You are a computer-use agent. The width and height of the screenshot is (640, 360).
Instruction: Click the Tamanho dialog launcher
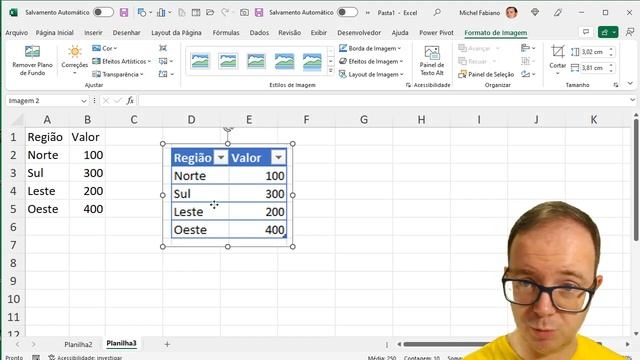point(616,85)
